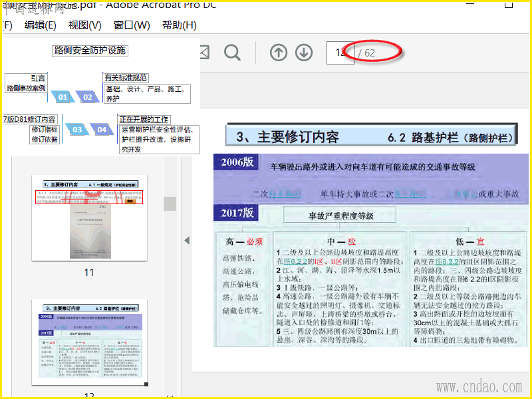
Task: Click the 2006版 label in the slide
Action: pos(237,162)
